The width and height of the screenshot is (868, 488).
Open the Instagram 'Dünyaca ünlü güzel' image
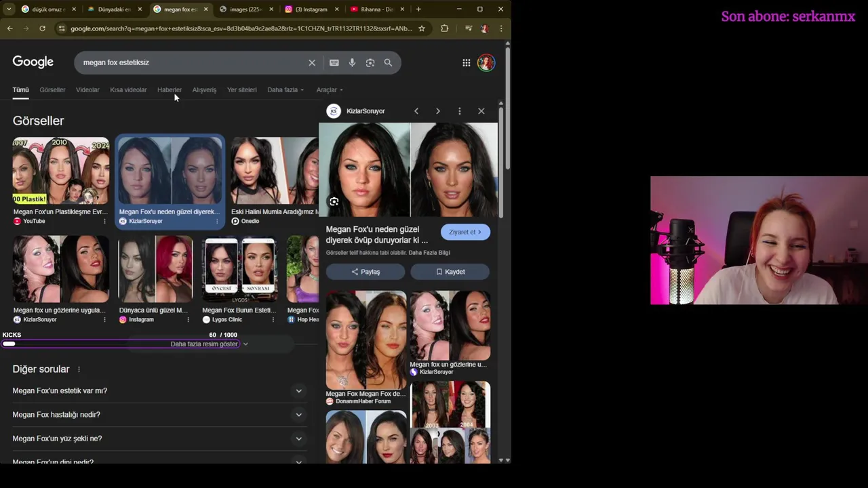(155, 269)
